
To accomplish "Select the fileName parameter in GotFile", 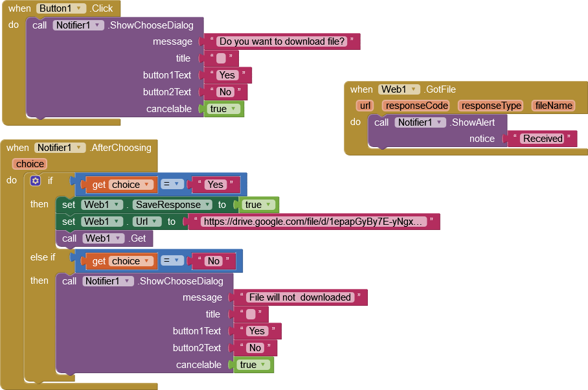I will (x=554, y=106).
